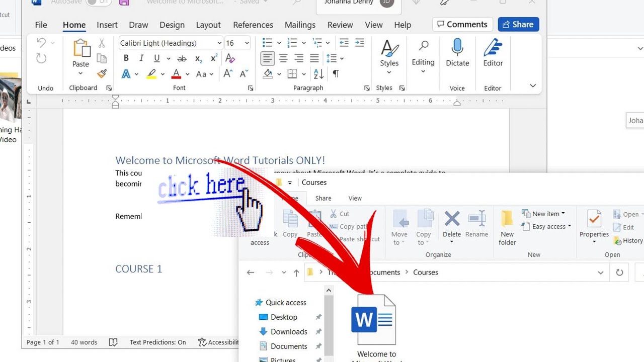Open the Comments button
The height and width of the screenshot is (362, 644).
pyautogui.click(x=462, y=24)
